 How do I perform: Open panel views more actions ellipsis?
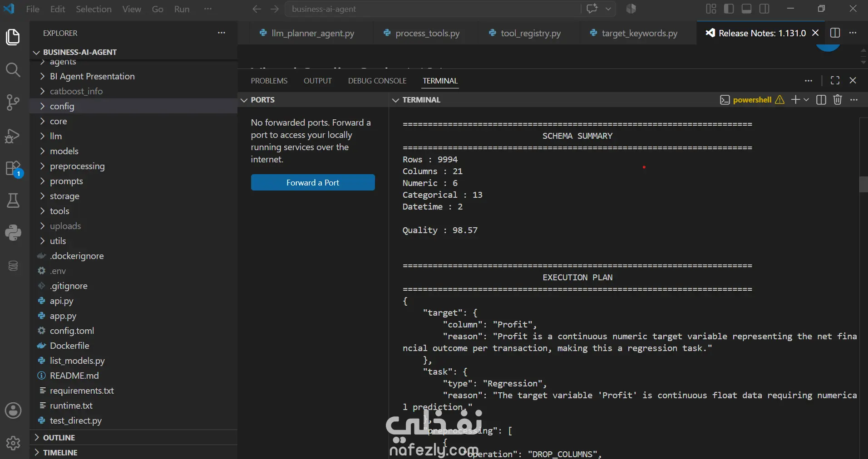pos(809,81)
